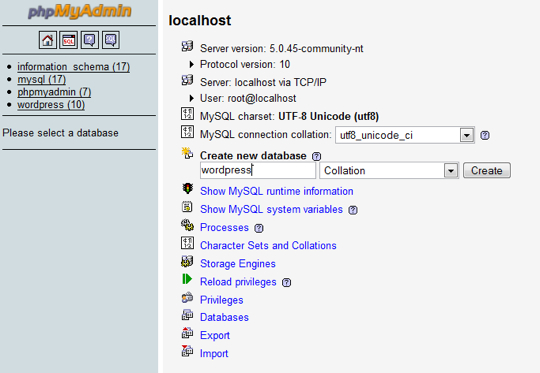Click 'Server: localhost via TCP/IP' text
This screenshot has width=540, height=373.
point(263,82)
